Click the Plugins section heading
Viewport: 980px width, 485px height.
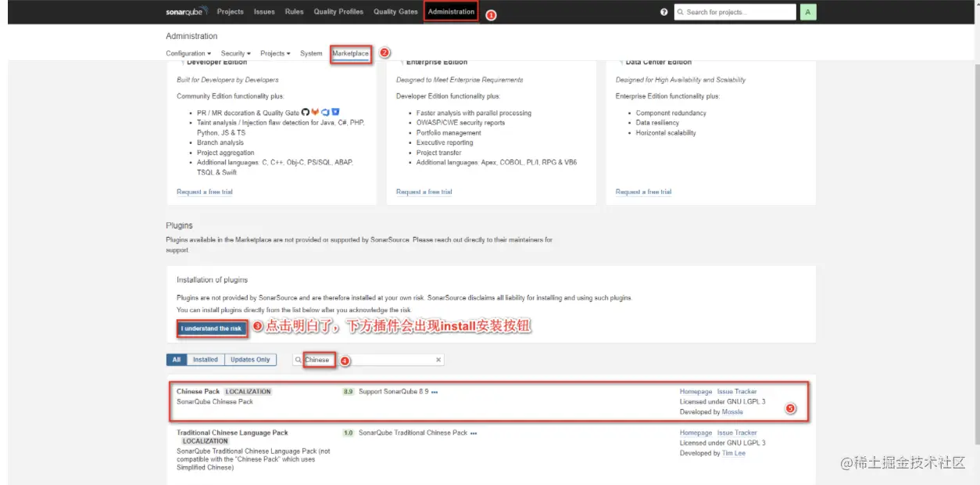click(x=179, y=225)
